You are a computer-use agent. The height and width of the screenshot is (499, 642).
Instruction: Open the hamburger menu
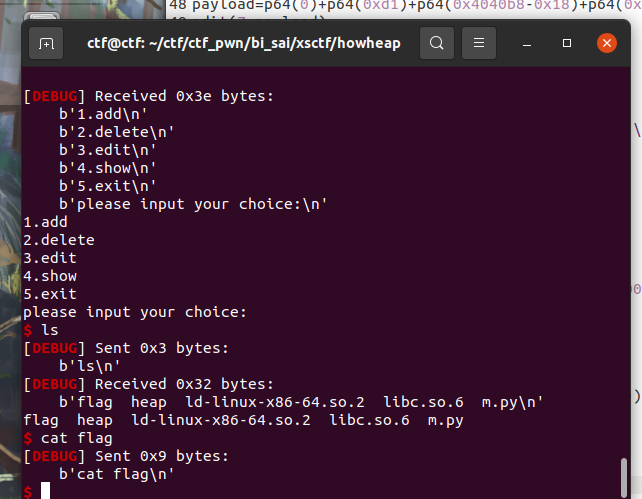(x=479, y=43)
